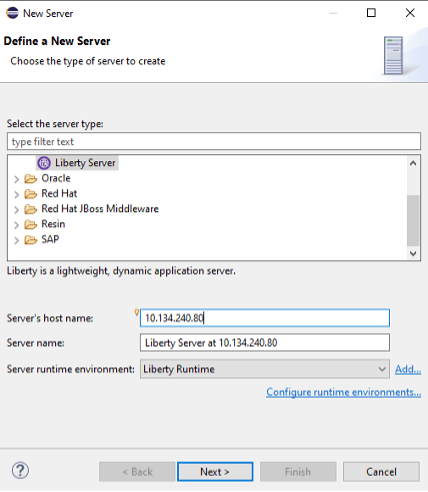
Task: Open the help question mark icon
Action: pos(20,471)
